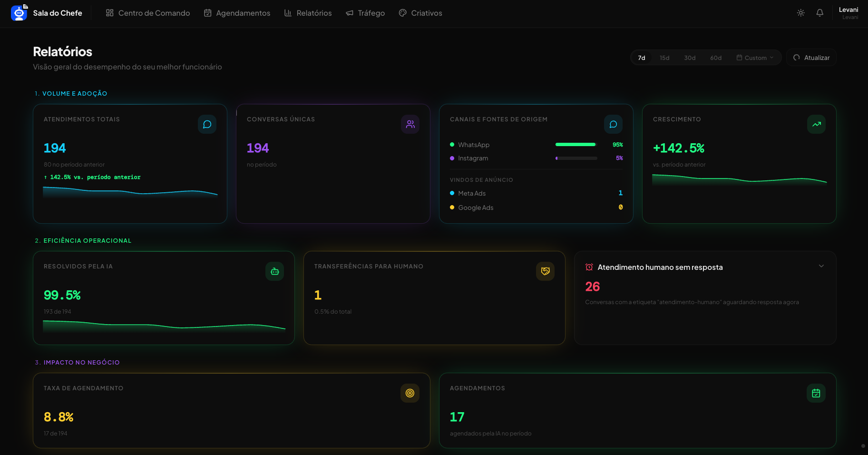The image size is (868, 455).
Task: Toggle the light/dark theme sun icon
Action: pyautogui.click(x=801, y=13)
